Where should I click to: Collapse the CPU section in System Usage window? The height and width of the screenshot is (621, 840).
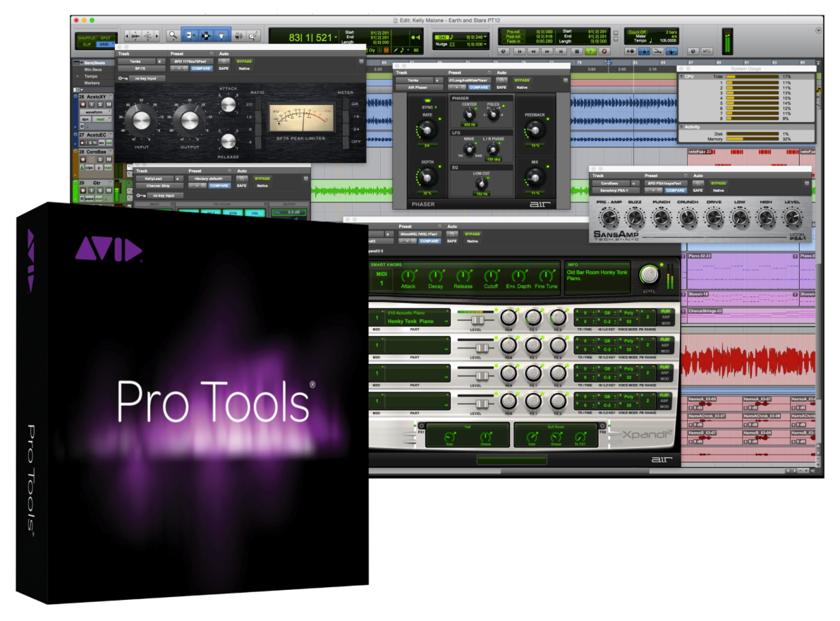click(x=681, y=76)
